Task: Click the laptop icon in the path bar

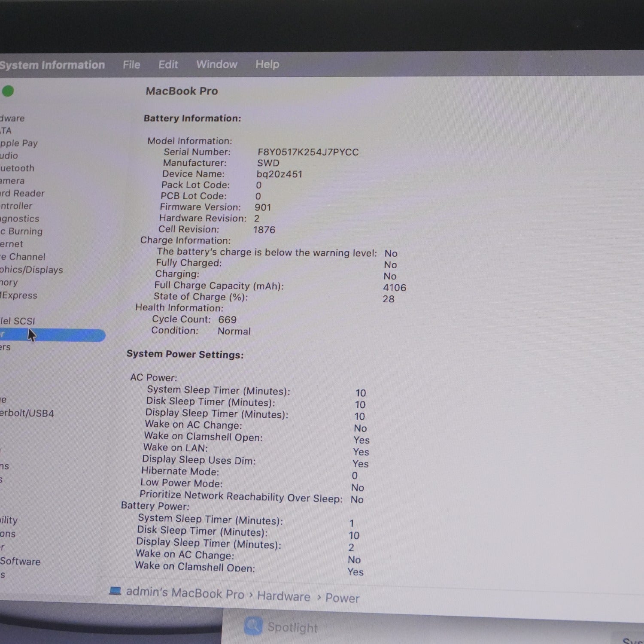Action: pyautogui.click(x=115, y=591)
